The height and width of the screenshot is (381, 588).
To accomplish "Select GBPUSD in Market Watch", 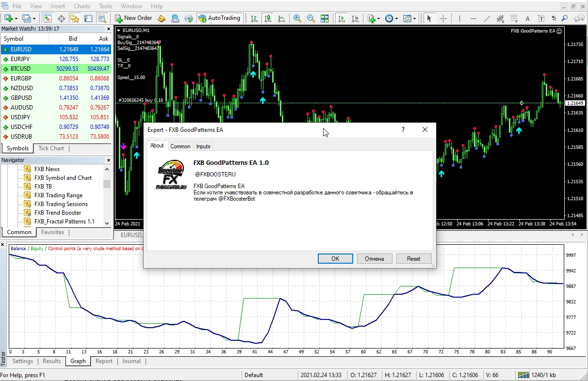I will tap(56, 98).
